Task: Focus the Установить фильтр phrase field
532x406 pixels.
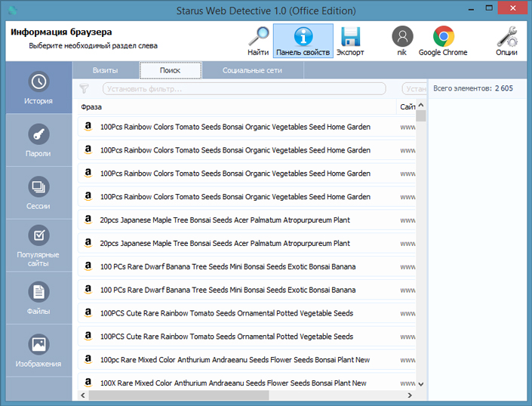Action: (x=244, y=89)
